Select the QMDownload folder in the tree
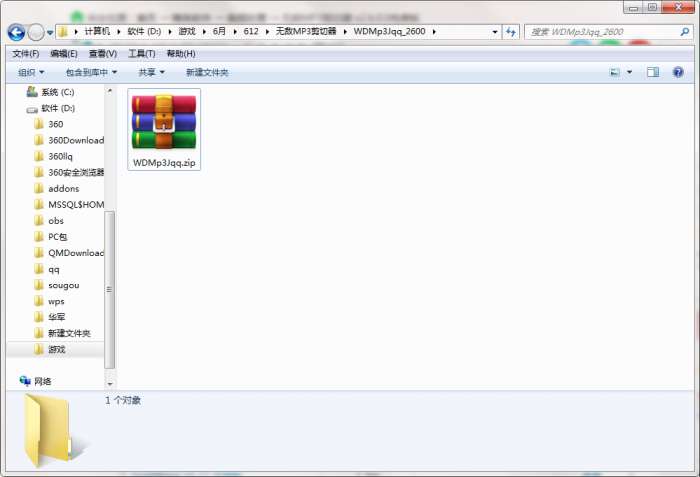The height and width of the screenshot is (477, 700). [x=69, y=253]
